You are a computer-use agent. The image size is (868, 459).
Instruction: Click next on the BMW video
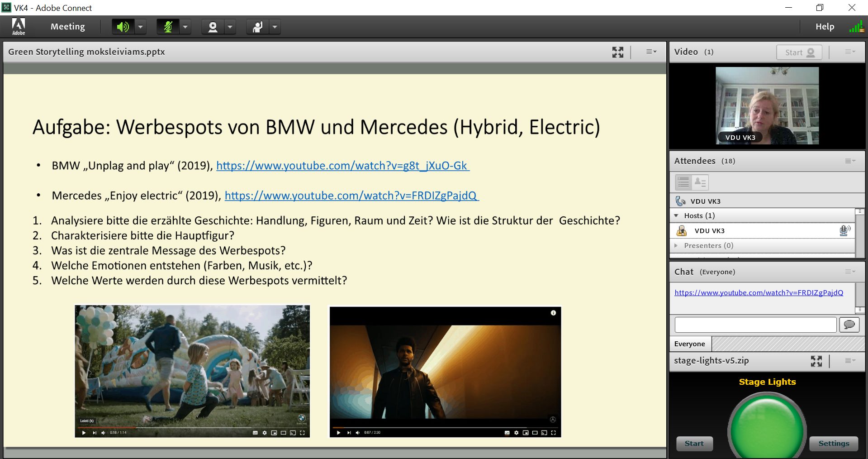point(94,433)
